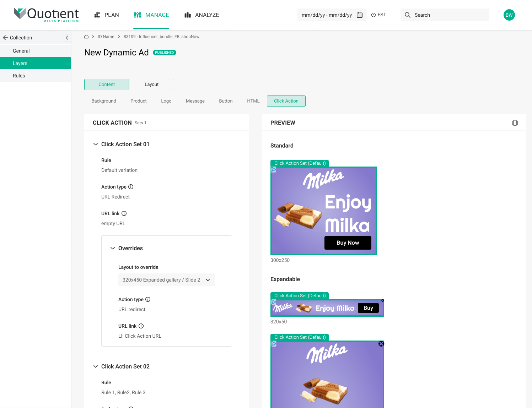Show info for Set 01 Action type
The height and width of the screenshot is (408, 532).
131,187
